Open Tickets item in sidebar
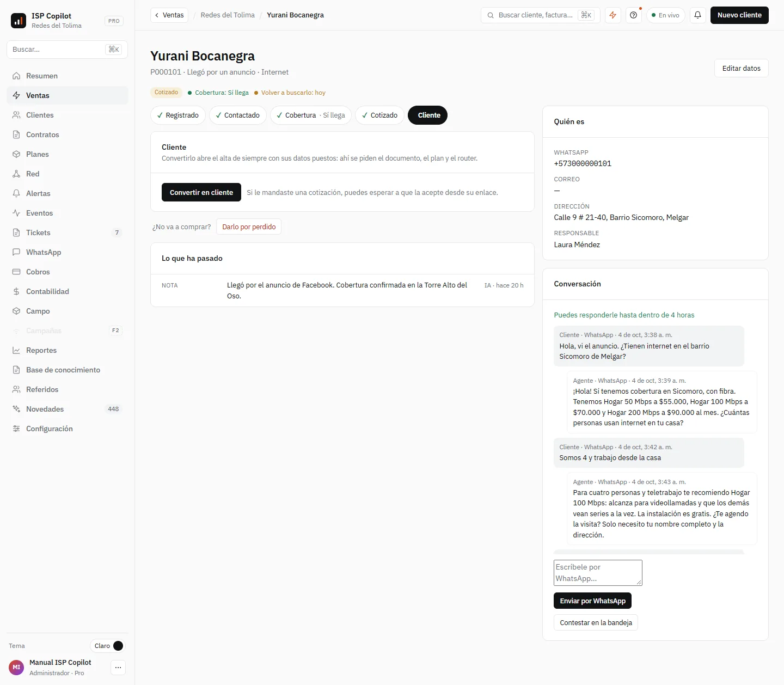The width and height of the screenshot is (784, 685). [68, 233]
